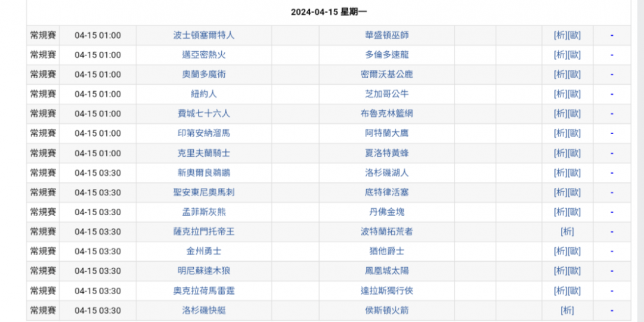
Task: View the 阿特蘭大鷹 team page
Action: coord(386,134)
